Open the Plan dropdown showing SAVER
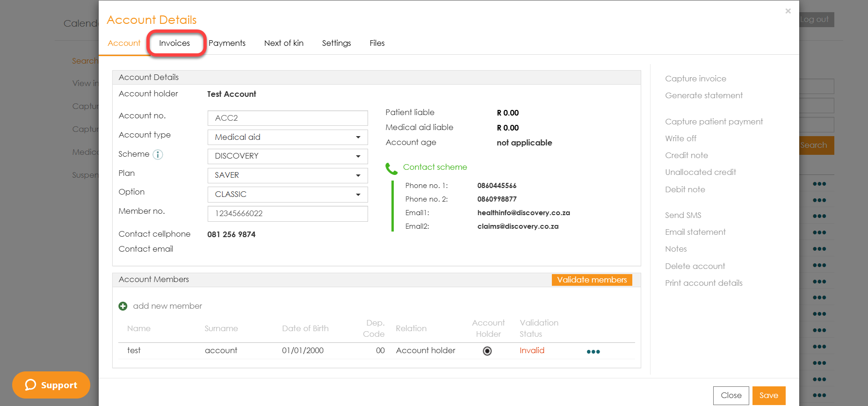This screenshot has width=868, height=406. click(287, 175)
